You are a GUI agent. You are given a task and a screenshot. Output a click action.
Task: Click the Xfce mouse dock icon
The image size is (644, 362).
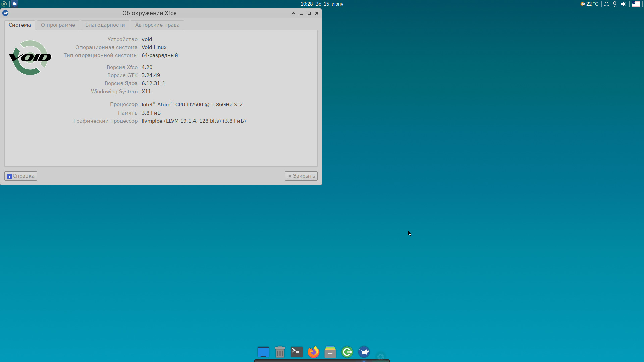click(364, 352)
